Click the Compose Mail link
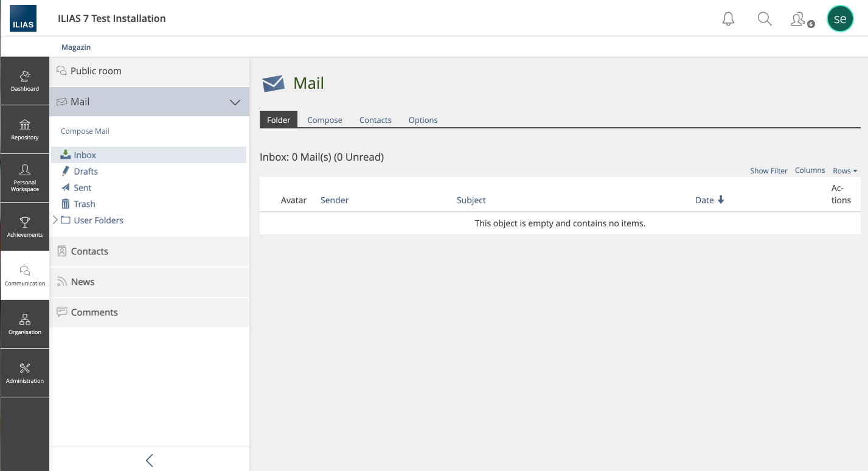 coord(85,131)
